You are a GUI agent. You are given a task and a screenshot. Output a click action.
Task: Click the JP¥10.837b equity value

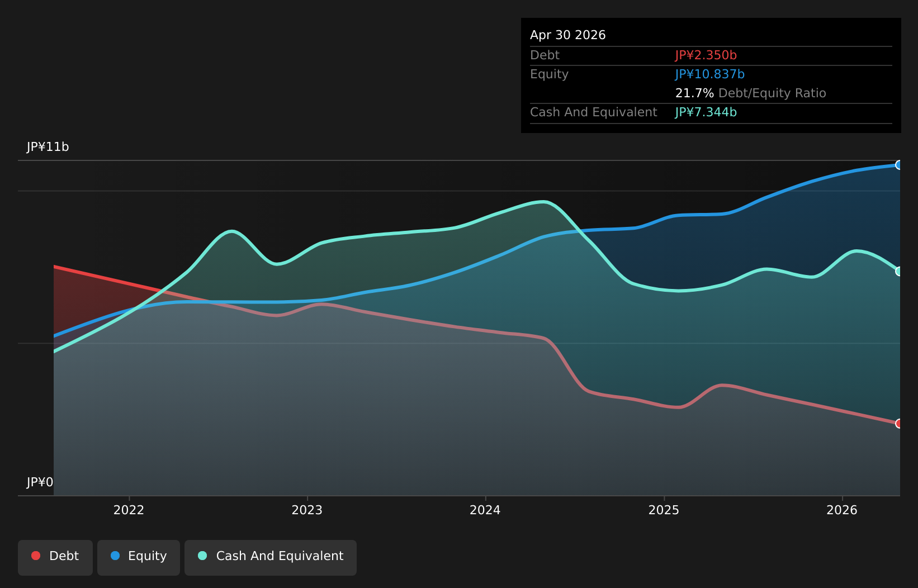point(710,74)
